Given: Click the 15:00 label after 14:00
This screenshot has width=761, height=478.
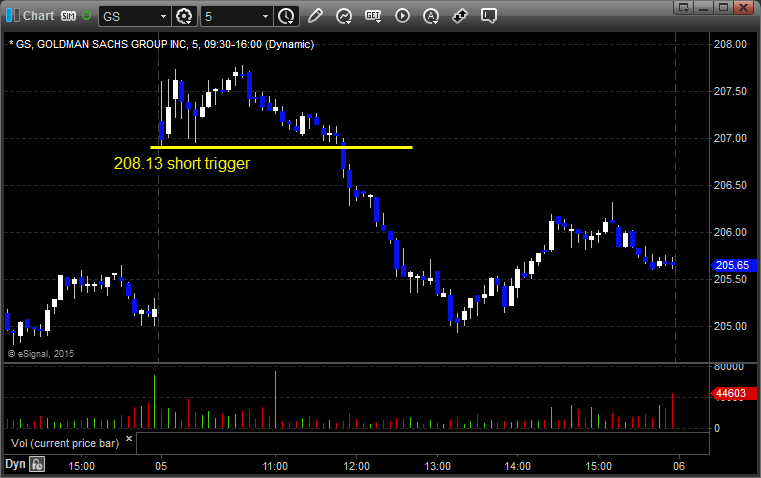Looking at the screenshot, I should [598, 466].
